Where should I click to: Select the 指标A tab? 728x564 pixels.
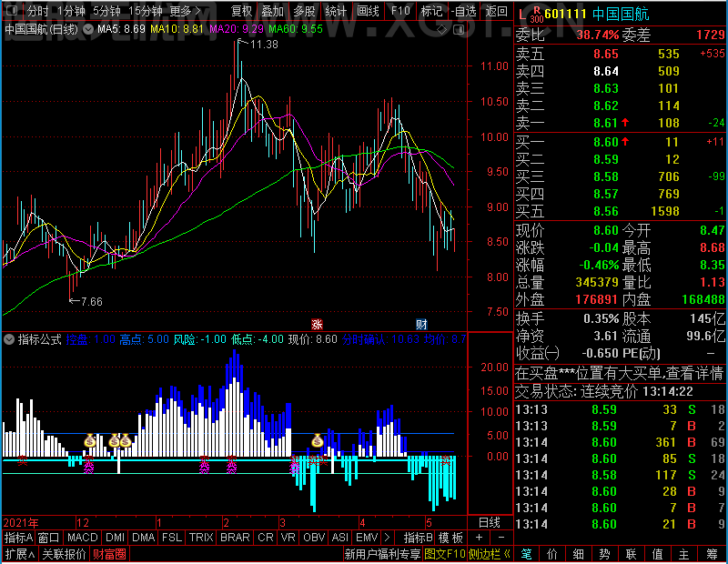(18, 538)
